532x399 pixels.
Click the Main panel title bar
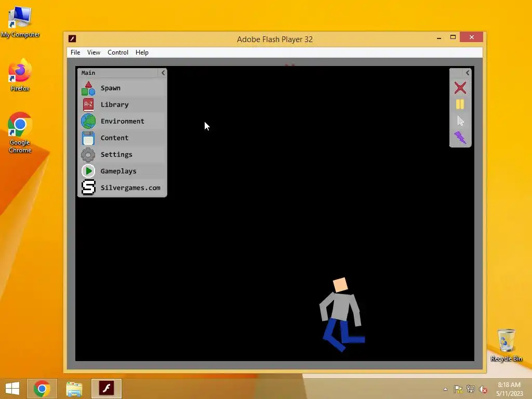pyautogui.click(x=118, y=73)
